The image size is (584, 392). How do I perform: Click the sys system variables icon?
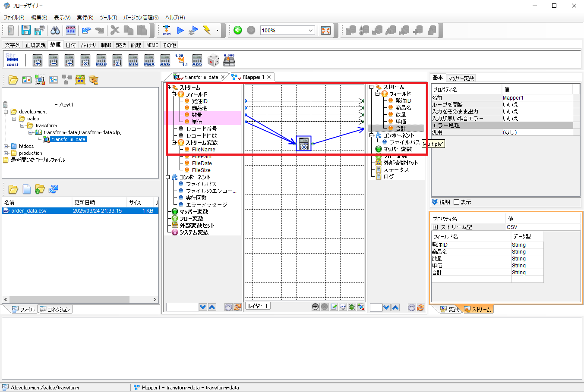pyautogui.click(x=70, y=30)
